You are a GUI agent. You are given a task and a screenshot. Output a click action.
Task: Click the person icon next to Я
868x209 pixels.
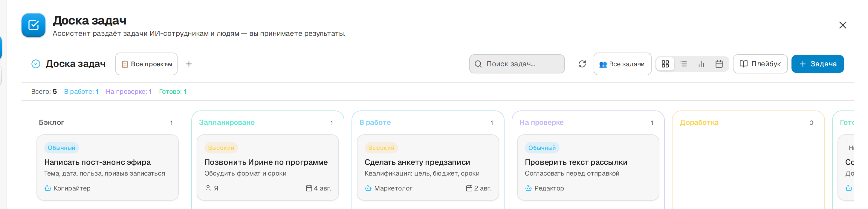[x=208, y=188]
